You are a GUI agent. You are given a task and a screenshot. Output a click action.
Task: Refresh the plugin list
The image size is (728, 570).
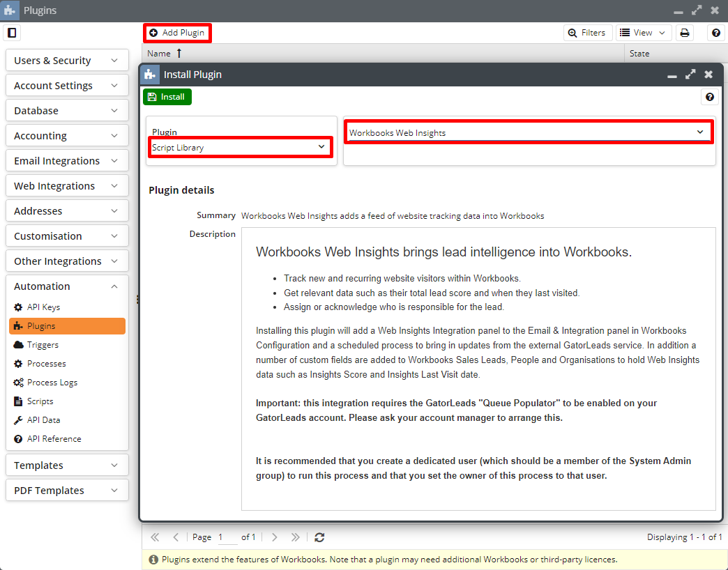[319, 537]
